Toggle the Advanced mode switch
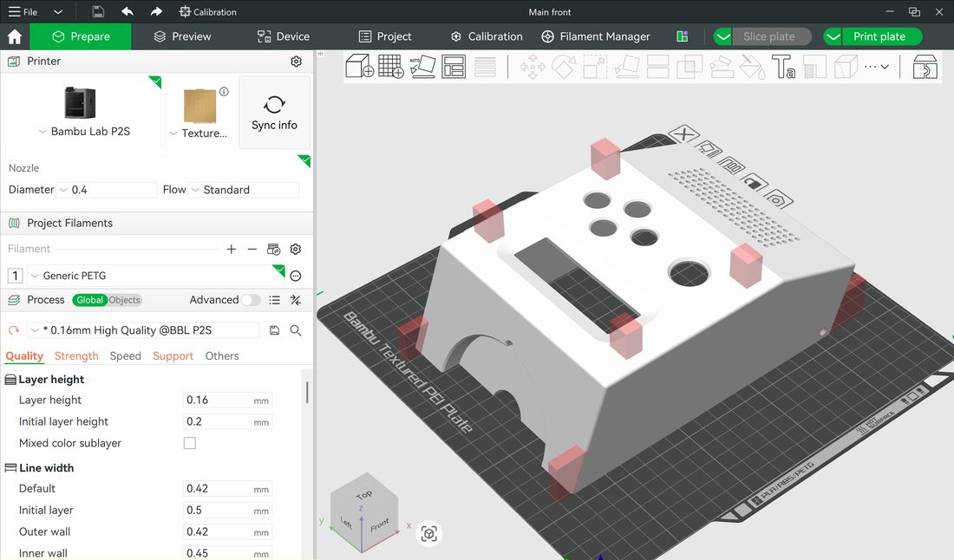Image resolution: width=954 pixels, height=560 pixels. point(251,300)
